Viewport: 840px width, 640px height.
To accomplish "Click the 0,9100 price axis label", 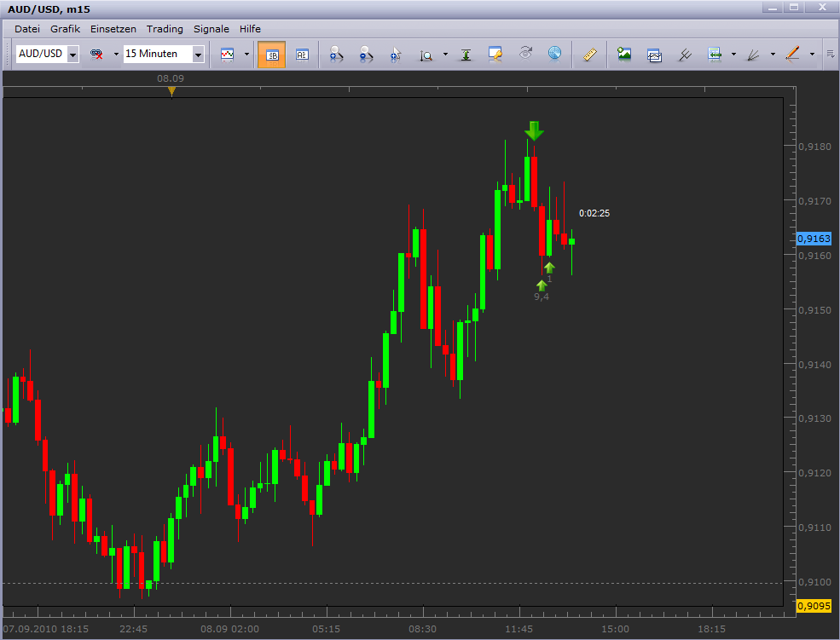I will (x=814, y=582).
